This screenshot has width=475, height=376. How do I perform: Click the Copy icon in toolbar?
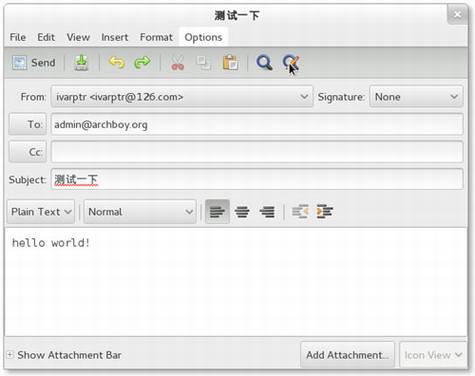pos(204,63)
